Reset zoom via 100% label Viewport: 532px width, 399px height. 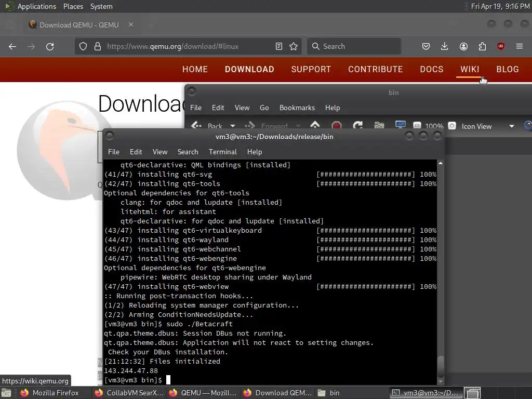(434, 126)
